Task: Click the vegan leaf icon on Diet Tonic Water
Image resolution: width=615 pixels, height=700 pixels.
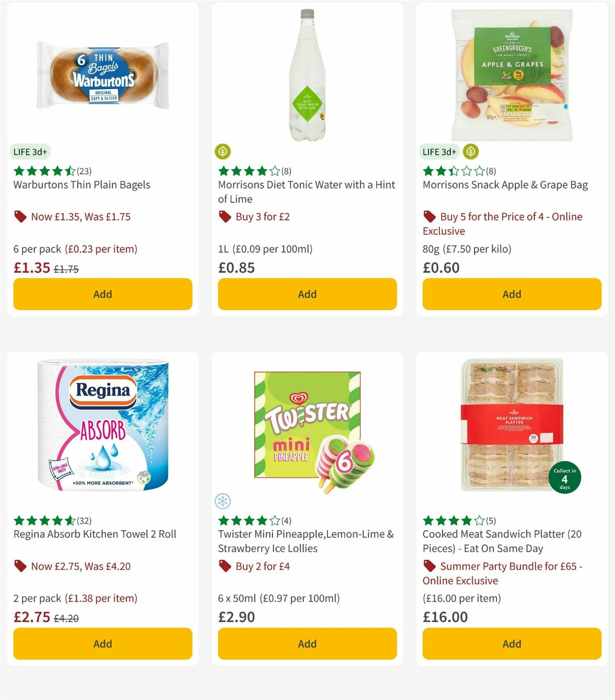Action: pyautogui.click(x=222, y=152)
